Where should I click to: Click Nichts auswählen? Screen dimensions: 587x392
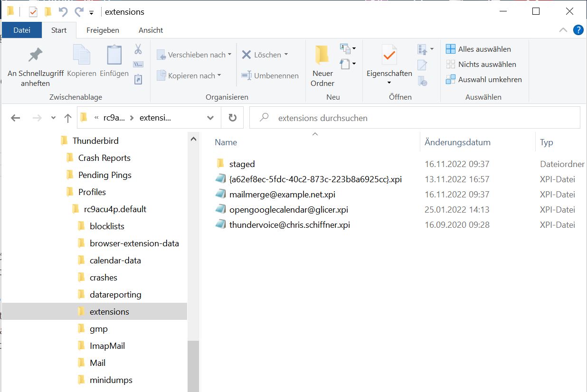481,64
